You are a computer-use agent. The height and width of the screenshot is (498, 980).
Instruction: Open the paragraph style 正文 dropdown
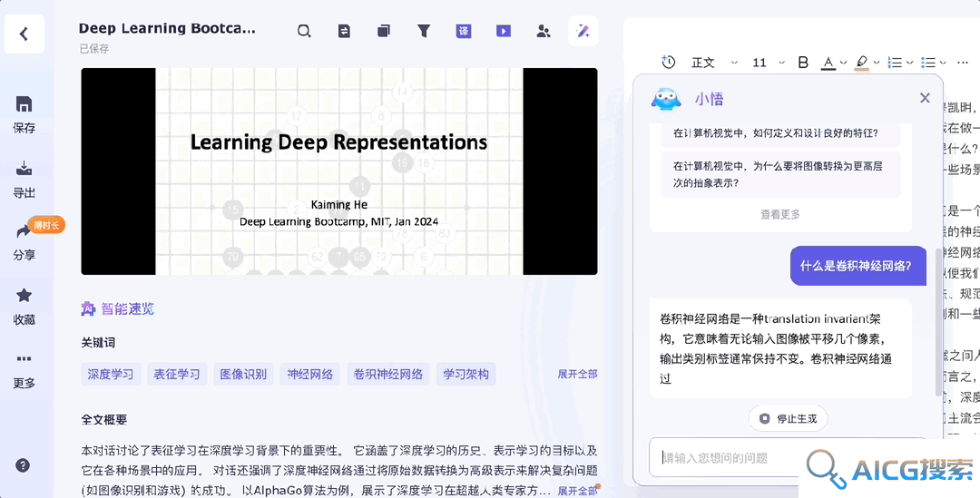click(714, 63)
